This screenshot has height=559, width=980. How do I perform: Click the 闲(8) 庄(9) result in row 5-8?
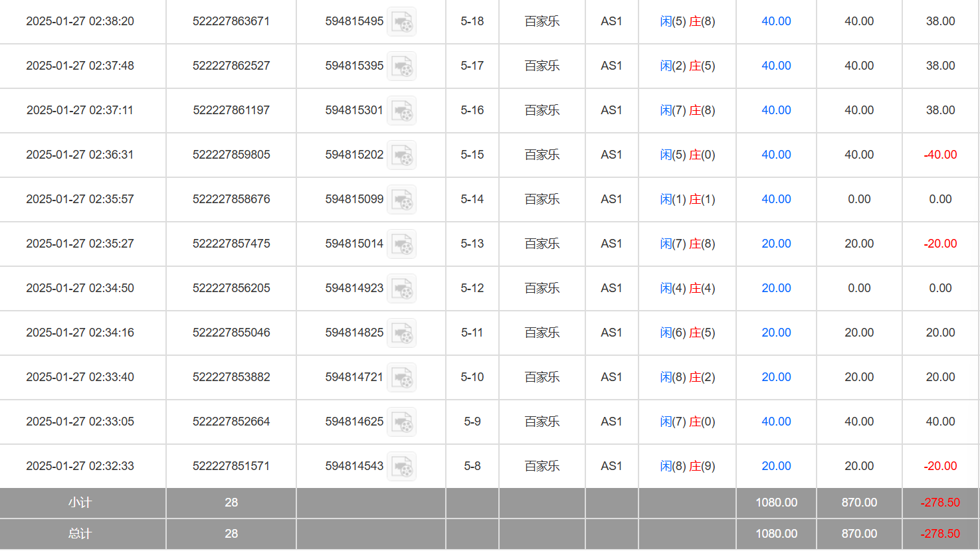click(687, 466)
